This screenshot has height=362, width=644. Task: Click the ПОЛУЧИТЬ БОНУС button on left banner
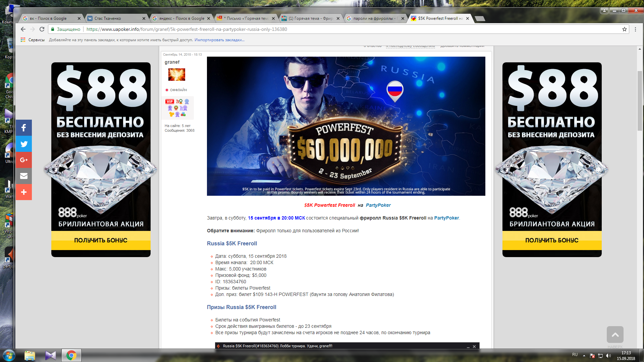(x=101, y=240)
